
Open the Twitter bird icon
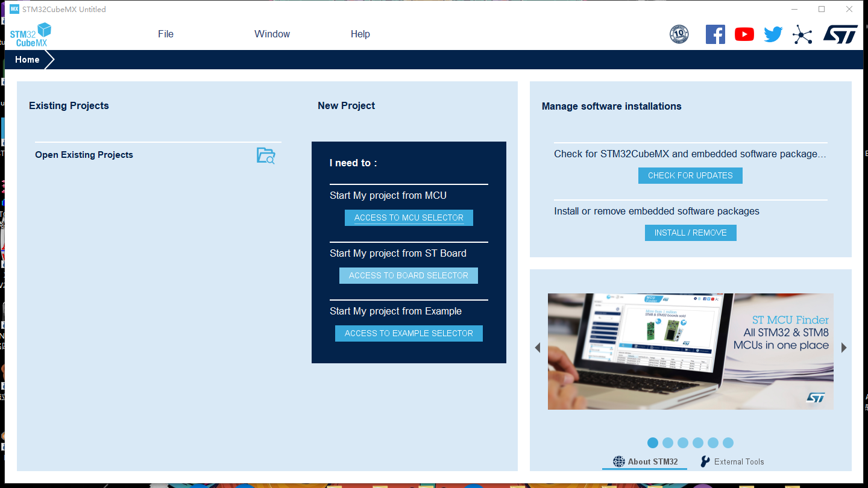(x=773, y=34)
